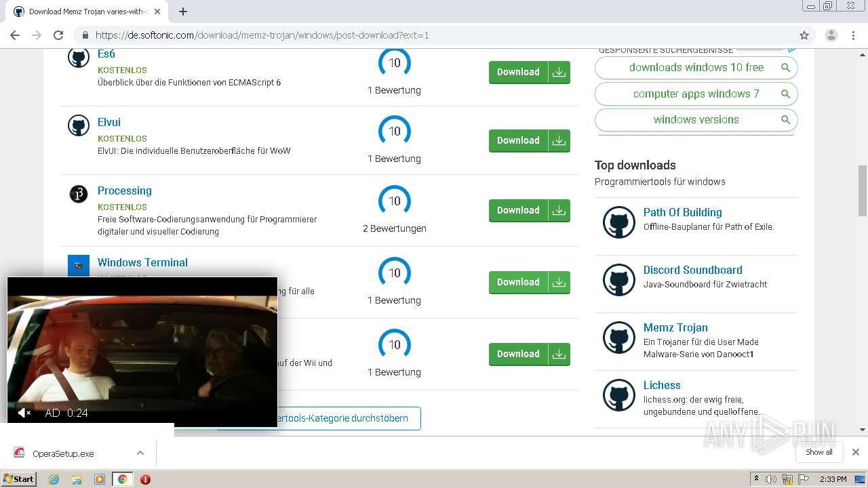Click the Windows Terminal app icon
Image resolution: width=868 pixels, height=488 pixels.
pos(79,266)
